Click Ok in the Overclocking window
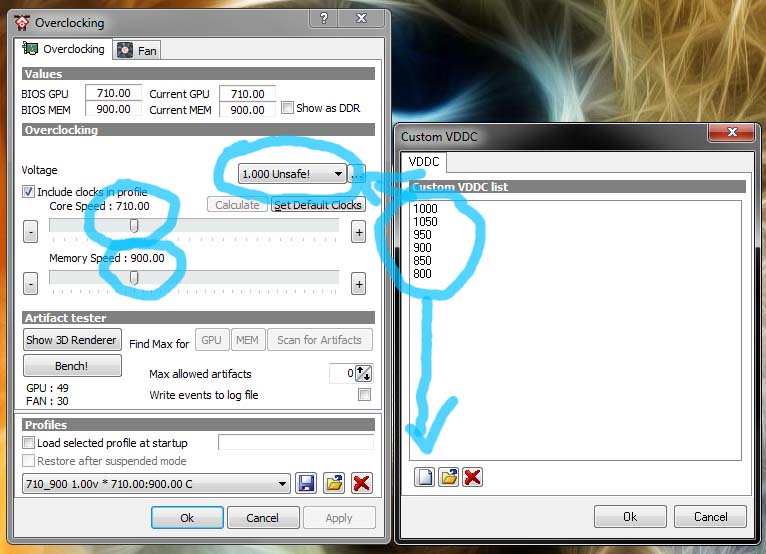Image resolution: width=766 pixels, height=554 pixels. [187, 517]
